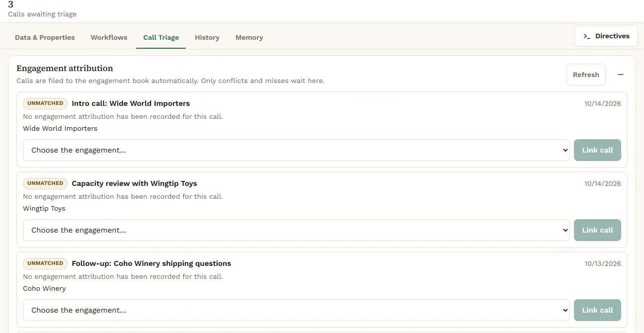Open Capacity review with Wingtip Toys title

134,183
